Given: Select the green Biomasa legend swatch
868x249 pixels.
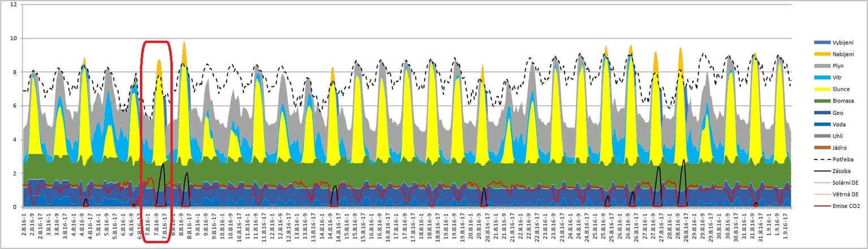Looking at the screenshot, I should 821,101.
